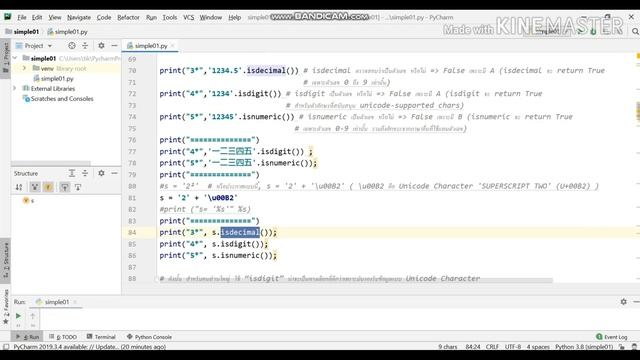The width and height of the screenshot is (640, 360).
Task: Hide the Structure panel with minus icon
Action: click(x=114, y=173)
